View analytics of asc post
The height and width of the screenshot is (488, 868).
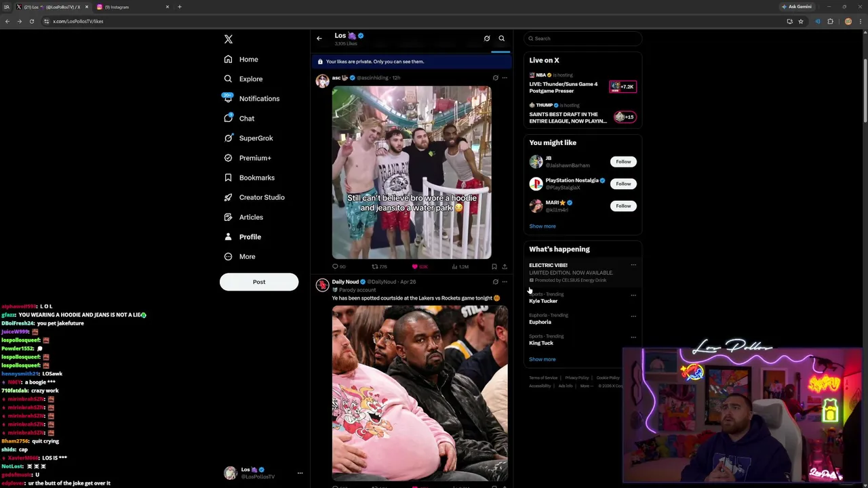coord(460,267)
